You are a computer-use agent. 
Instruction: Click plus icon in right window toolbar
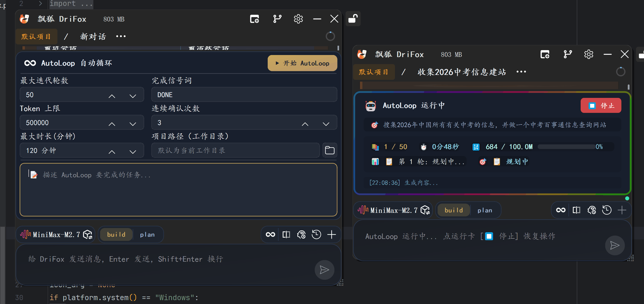click(622, 210)
